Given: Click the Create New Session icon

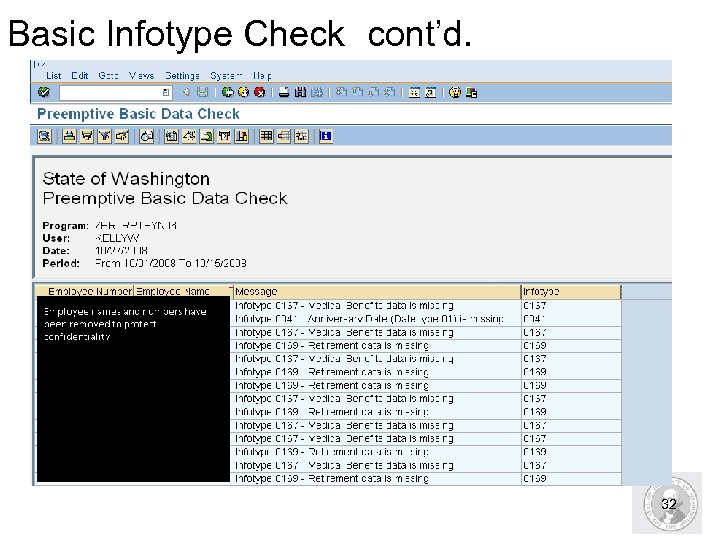Looking at the screenshot, I should (414, 92).
